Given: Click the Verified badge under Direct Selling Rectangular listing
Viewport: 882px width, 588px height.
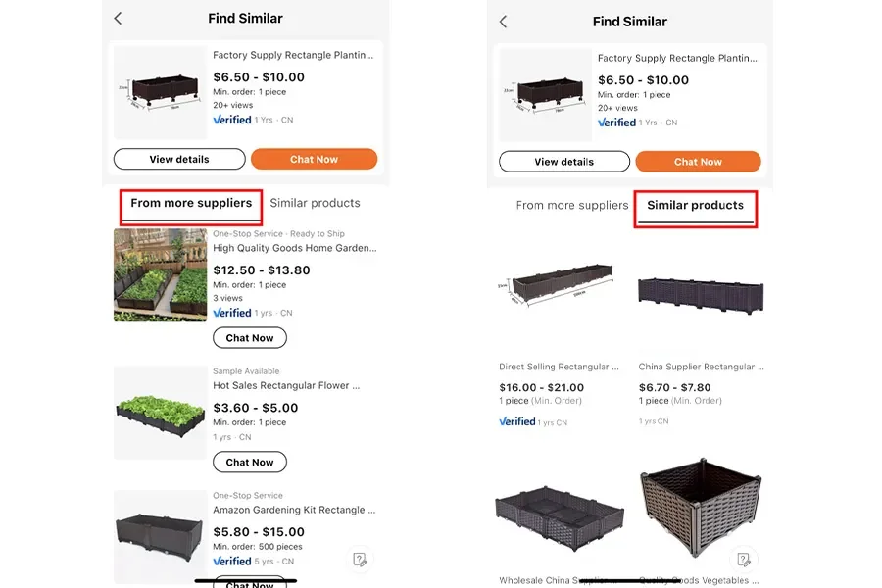Looking at the screenshot, I should point(517,421).
